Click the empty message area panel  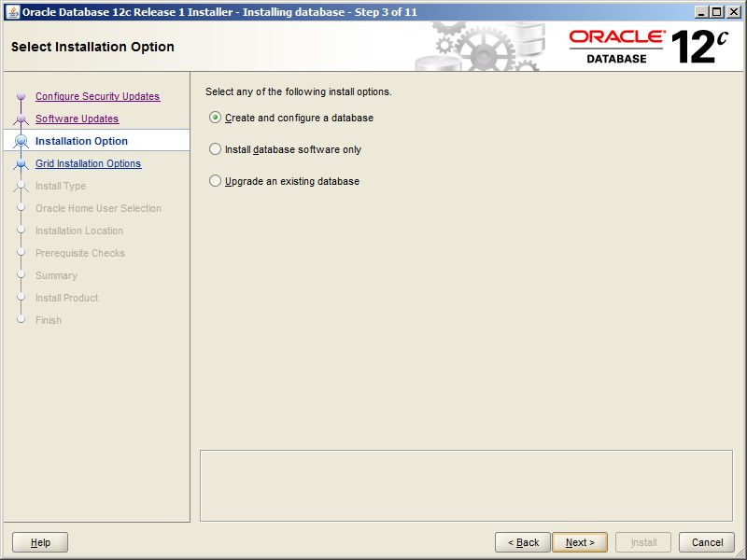(466, 485)
